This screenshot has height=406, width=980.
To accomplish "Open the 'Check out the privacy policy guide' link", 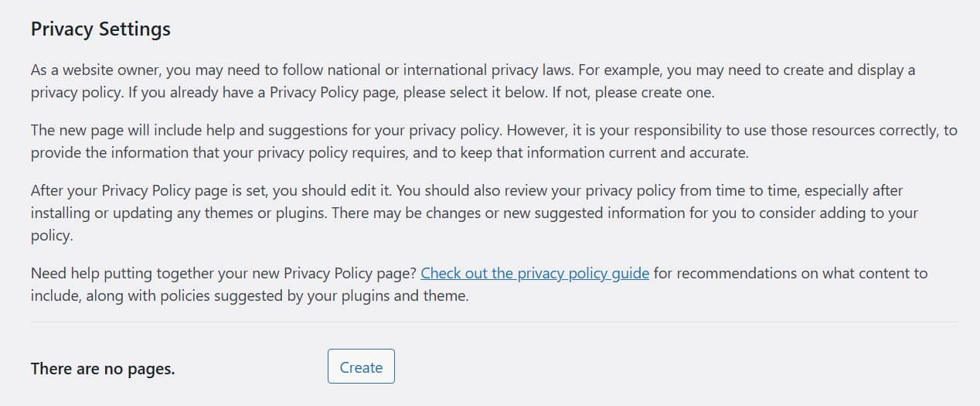I will point(535,273).
